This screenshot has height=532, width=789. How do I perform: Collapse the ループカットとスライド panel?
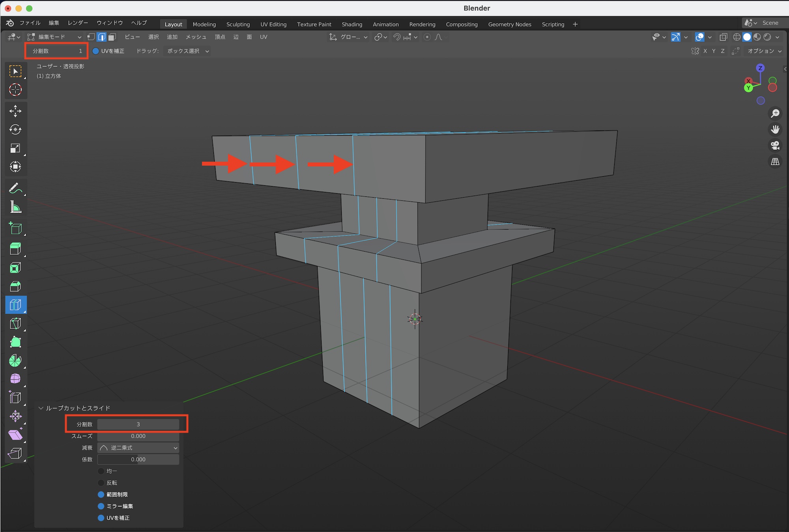click(x=41, y=408)
